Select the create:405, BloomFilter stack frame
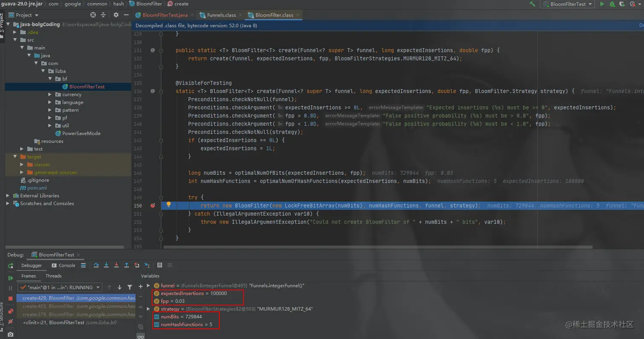This screenshot has width=644, height=339. point(76,306)
